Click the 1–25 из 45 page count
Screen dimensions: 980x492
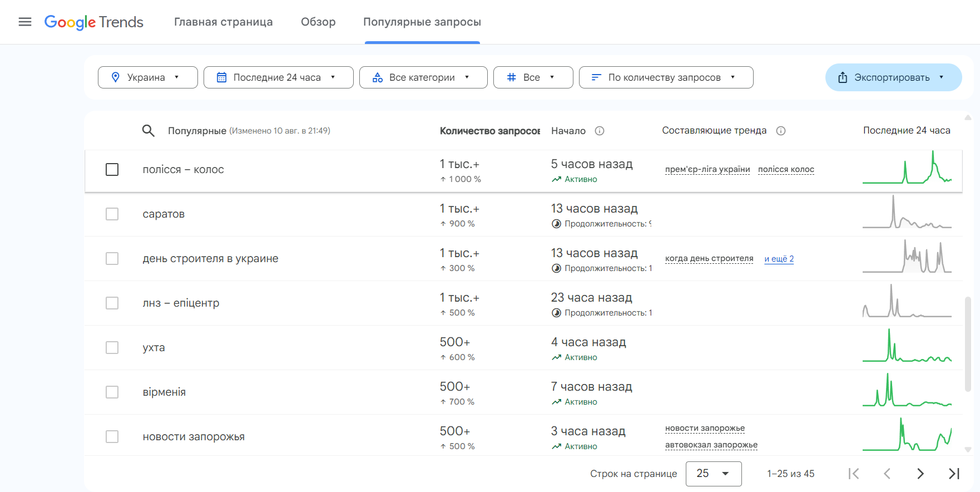(x=790, y=474)
